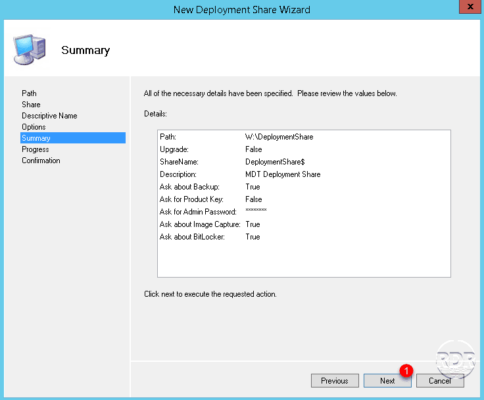Click the MDT Deployment Share description row

tap(240, 174)
